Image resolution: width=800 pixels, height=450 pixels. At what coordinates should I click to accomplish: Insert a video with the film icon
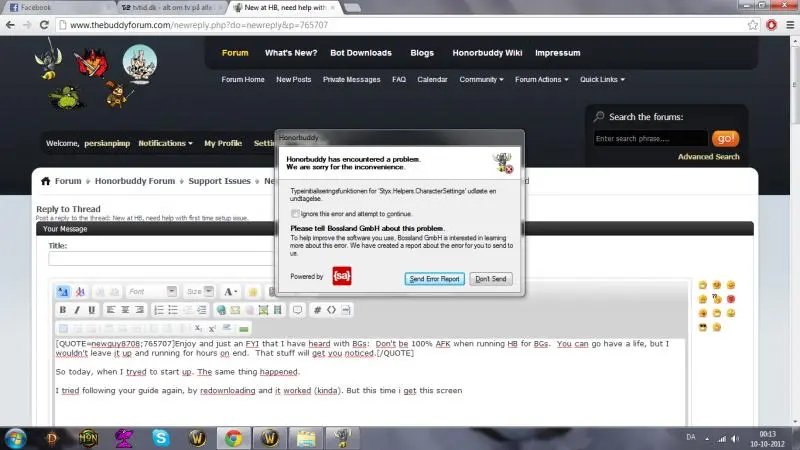click(278, 310)
